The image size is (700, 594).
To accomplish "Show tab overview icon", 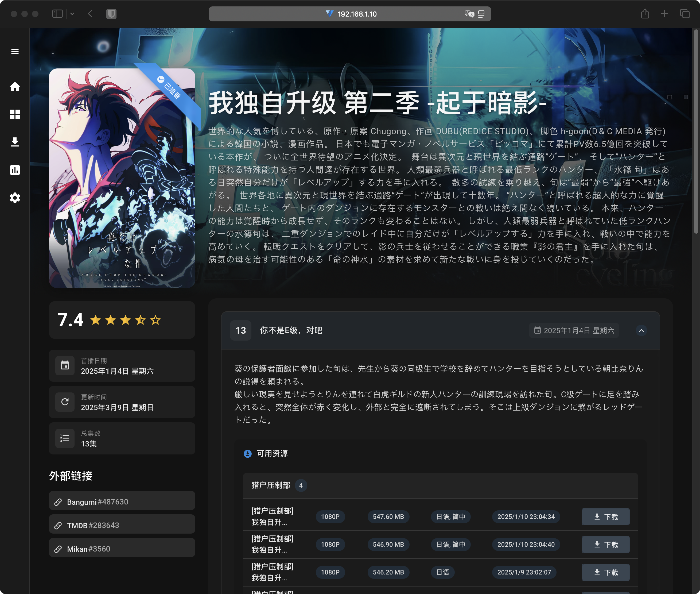I will [x=685, y=14].
